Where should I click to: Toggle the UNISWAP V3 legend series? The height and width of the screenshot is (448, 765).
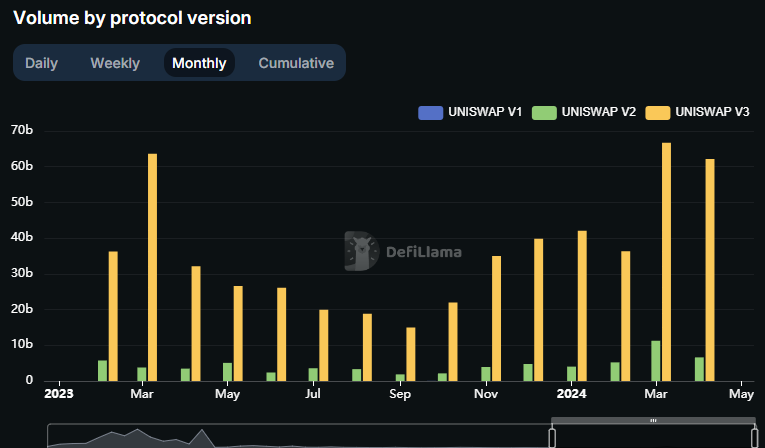tap(697, 112)
